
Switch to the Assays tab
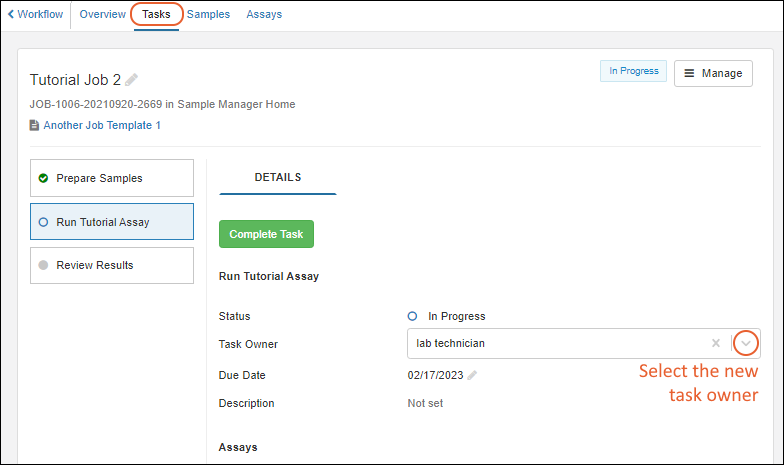(264, 15)
